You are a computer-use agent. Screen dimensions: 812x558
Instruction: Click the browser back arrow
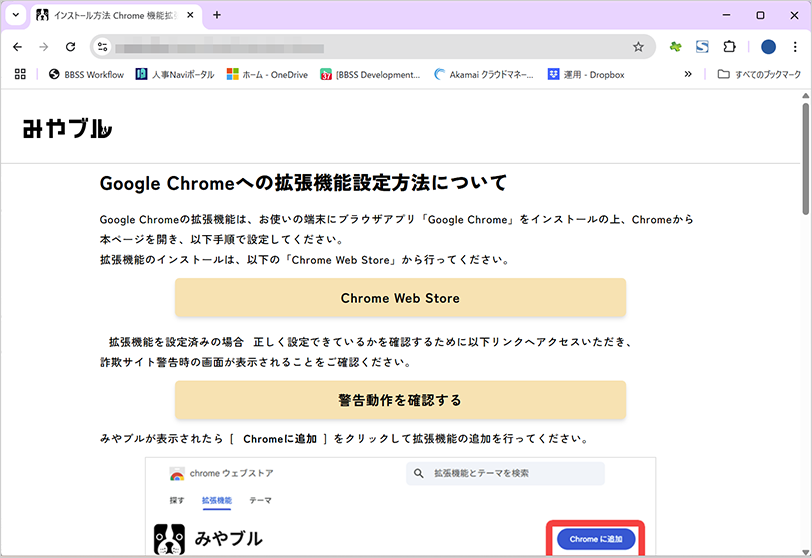coord(17,47)
